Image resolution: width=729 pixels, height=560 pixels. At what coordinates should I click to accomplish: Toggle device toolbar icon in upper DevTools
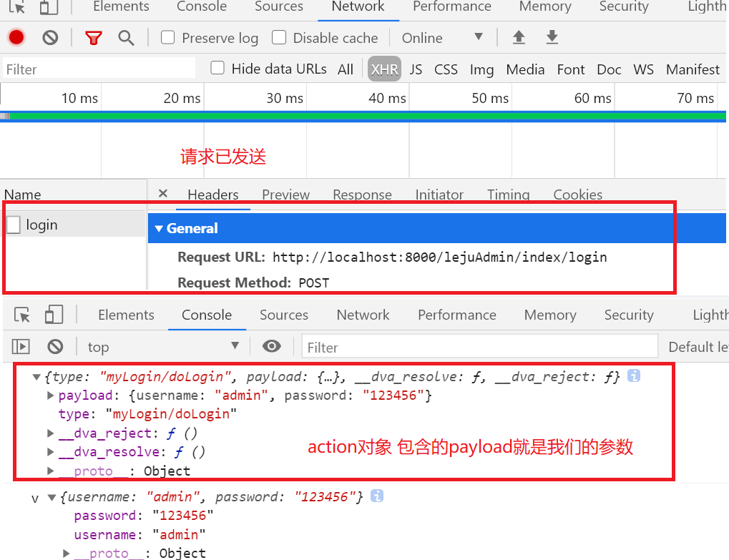(x=49, y=6)
